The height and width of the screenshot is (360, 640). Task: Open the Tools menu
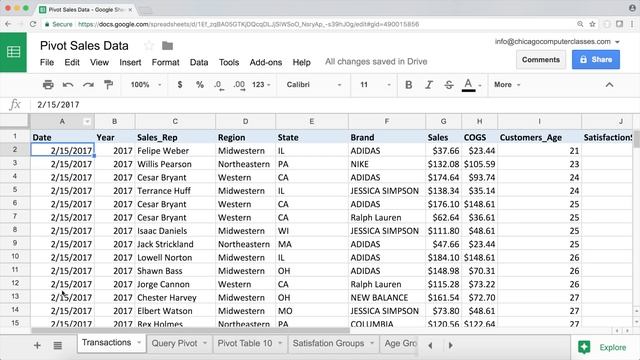pyautogui.click(x=229, y=62)
